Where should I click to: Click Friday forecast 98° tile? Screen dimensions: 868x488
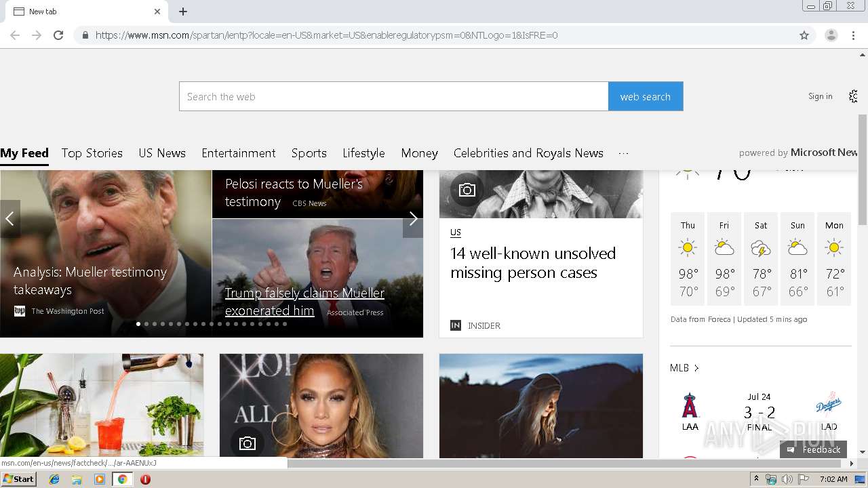coord(724,259)
